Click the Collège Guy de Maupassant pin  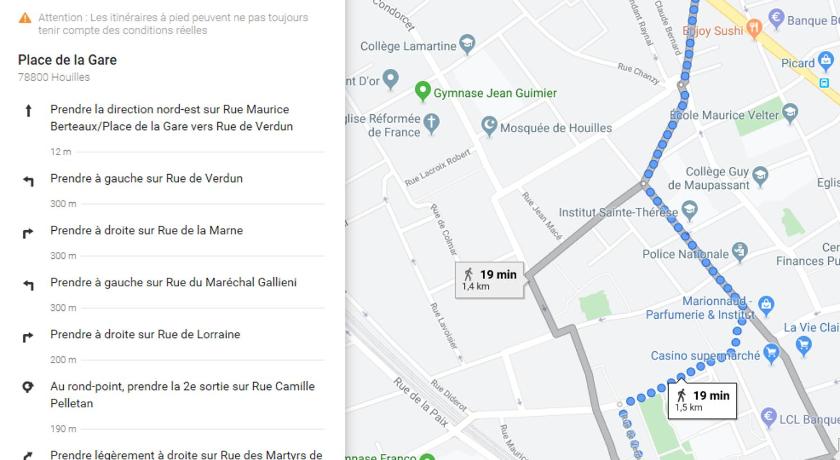pos(760,175)
